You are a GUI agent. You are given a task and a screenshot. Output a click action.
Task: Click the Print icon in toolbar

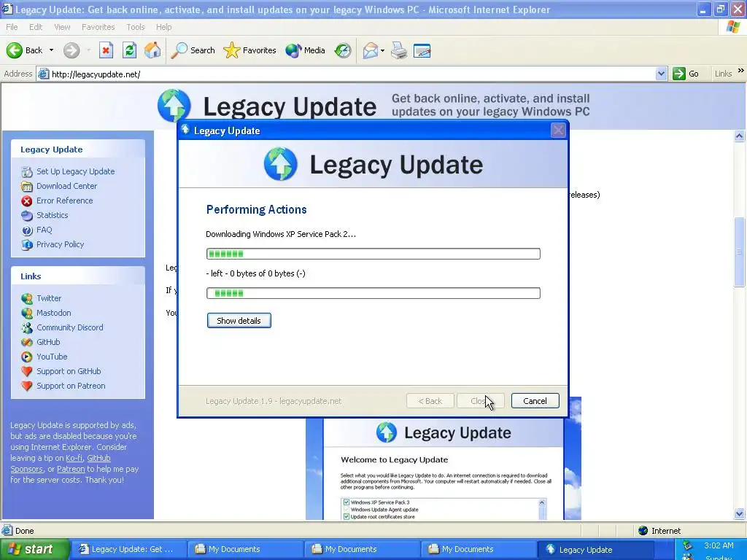point(399,50)
